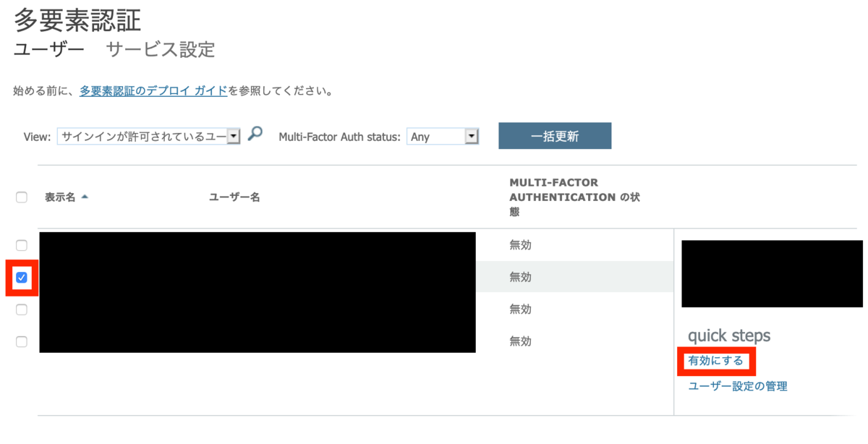Screen dimensions: 868x444
Task: Click the 一括更新 button
Action: tap(554, 136)
